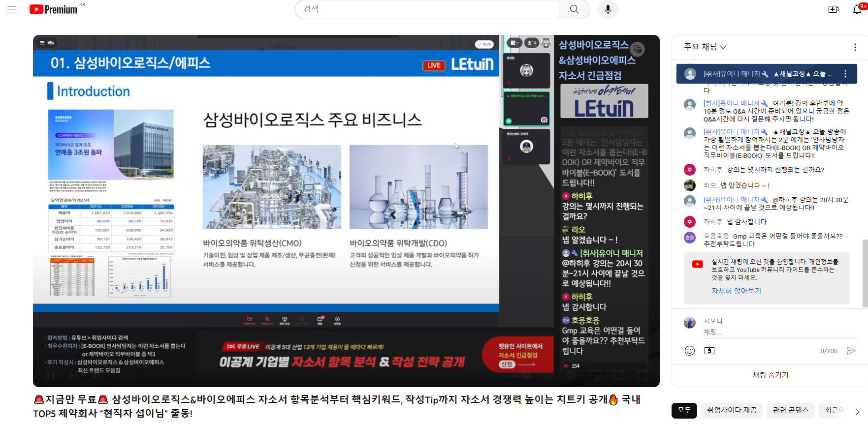868x424 pixels.
Task: Select the 취업사이다 제공 chip
Action: 732,410
